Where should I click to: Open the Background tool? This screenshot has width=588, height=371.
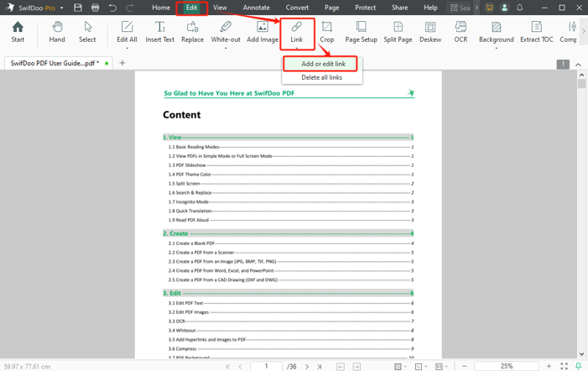[x=496, y=32]
